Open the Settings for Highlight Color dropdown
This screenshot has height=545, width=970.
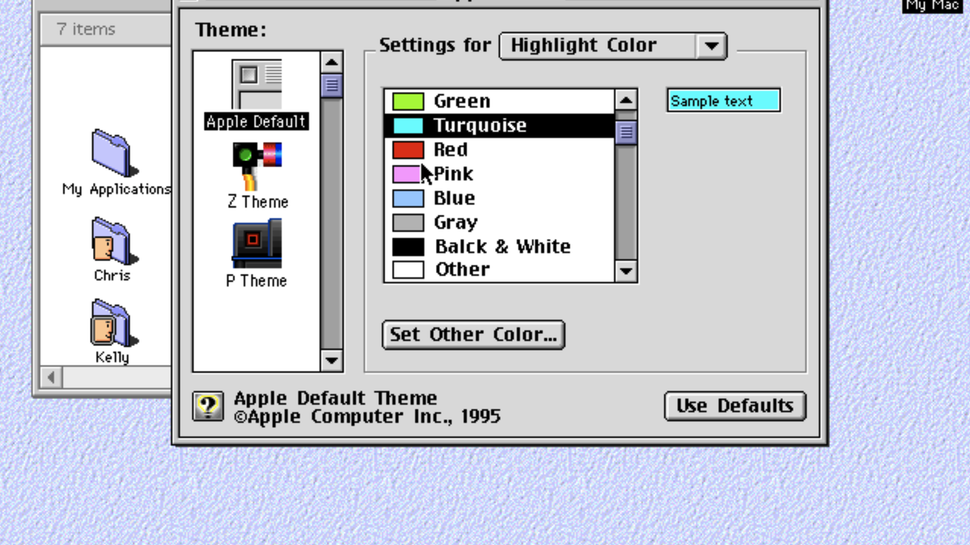click(612, 46)
